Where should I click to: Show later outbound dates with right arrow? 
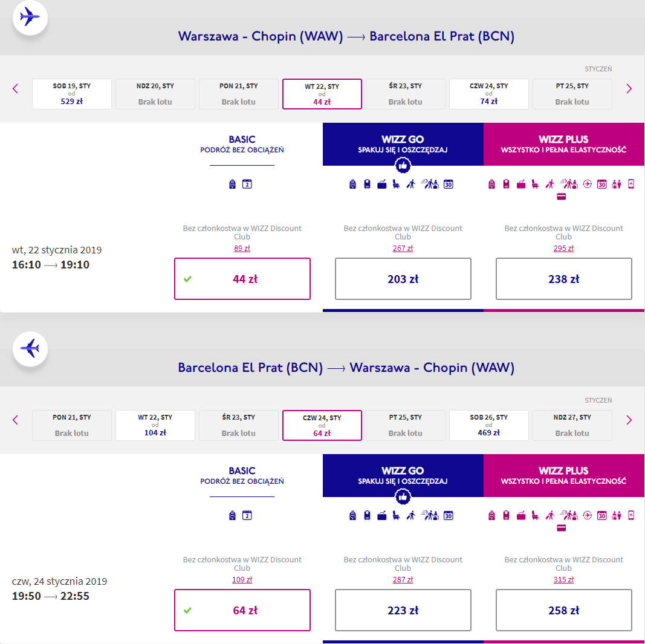(x=629, y=88)
